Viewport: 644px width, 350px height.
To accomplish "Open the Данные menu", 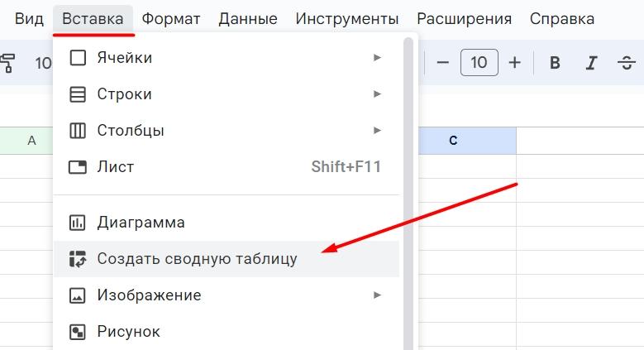I will pos(248,18).
